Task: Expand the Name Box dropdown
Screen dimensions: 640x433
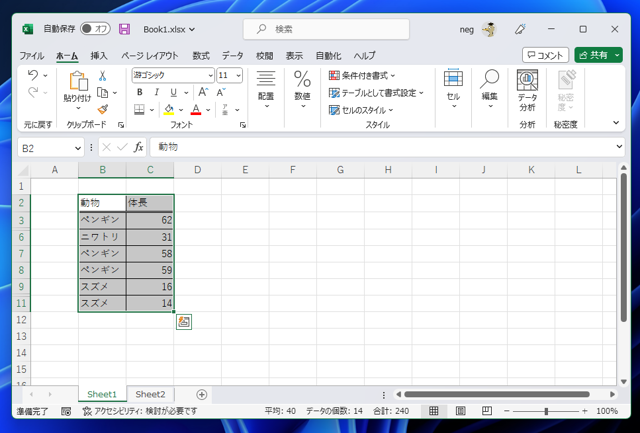Action: click(78, 148)
